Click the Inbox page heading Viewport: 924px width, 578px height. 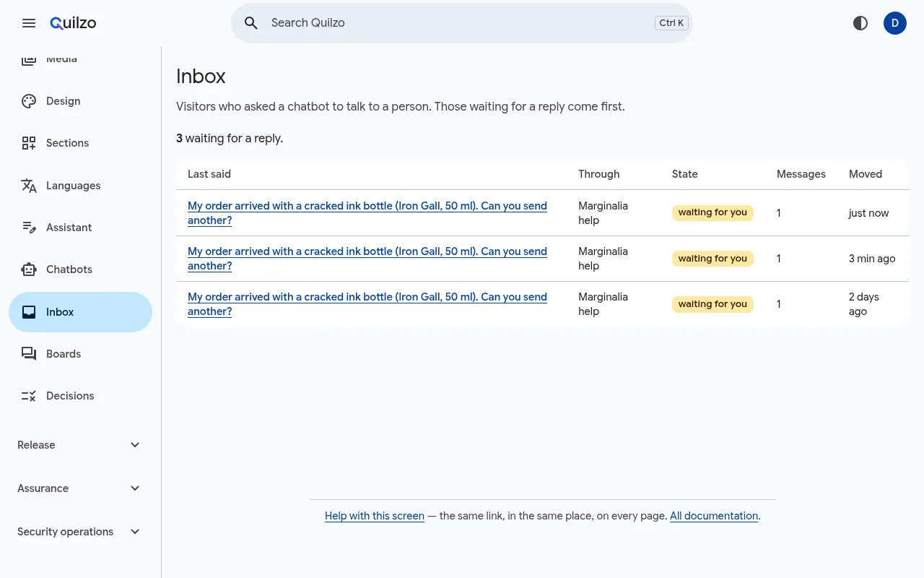pos(201,76)
